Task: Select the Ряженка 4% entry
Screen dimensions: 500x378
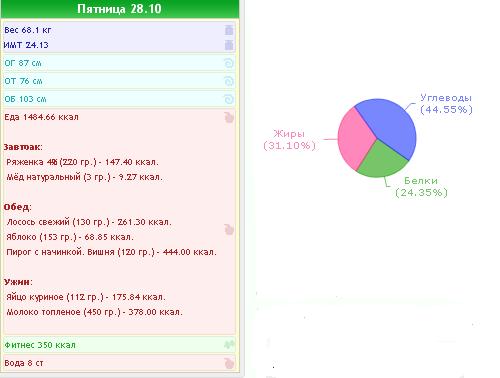Action: pos(82,162)
